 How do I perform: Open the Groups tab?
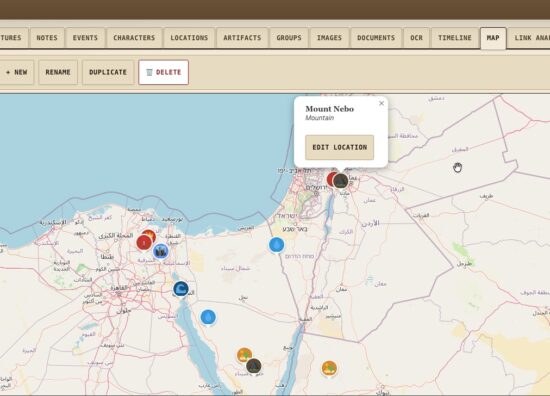click(289, 38)
